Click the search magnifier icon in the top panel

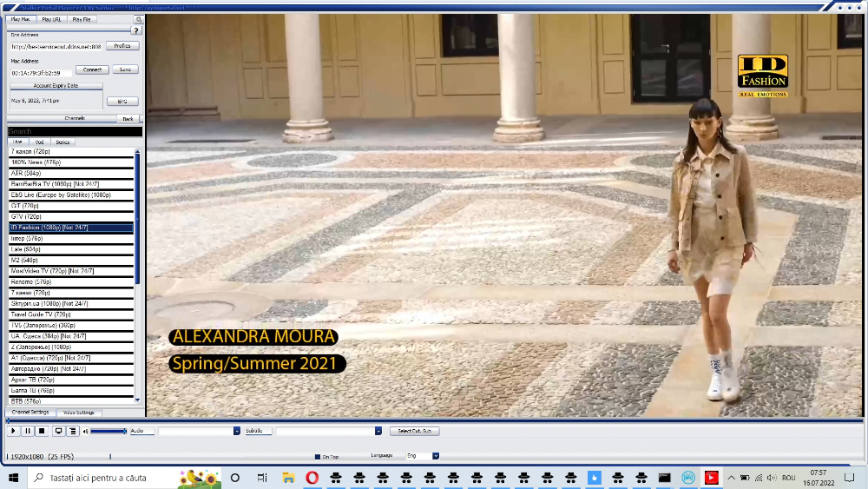click(x=139, y=19)
